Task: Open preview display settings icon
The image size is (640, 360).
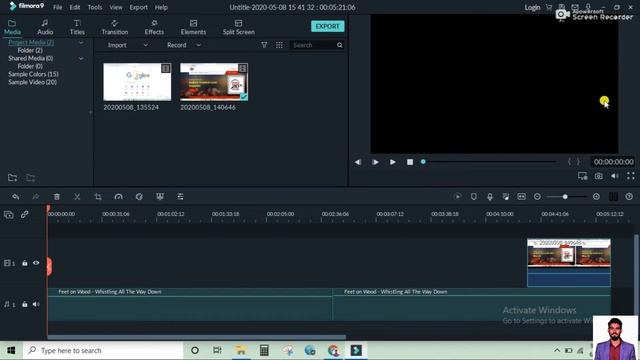Action: coord(582,176)
